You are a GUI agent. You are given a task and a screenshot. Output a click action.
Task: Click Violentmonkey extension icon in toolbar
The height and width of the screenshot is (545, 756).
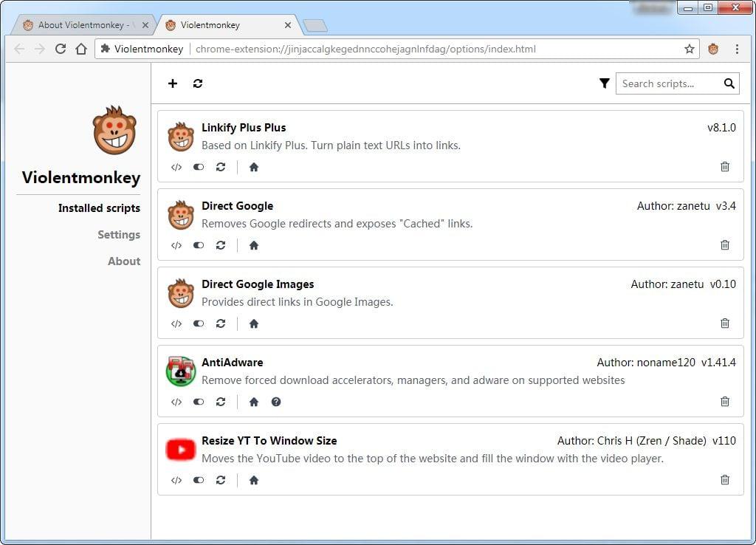click(713, 49)
